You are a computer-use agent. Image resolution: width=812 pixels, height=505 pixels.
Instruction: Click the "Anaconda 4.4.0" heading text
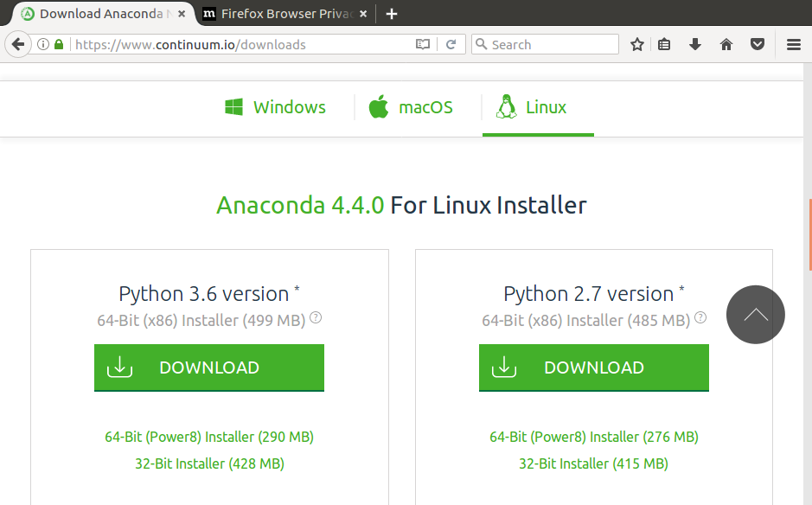[x=300, y=205]
